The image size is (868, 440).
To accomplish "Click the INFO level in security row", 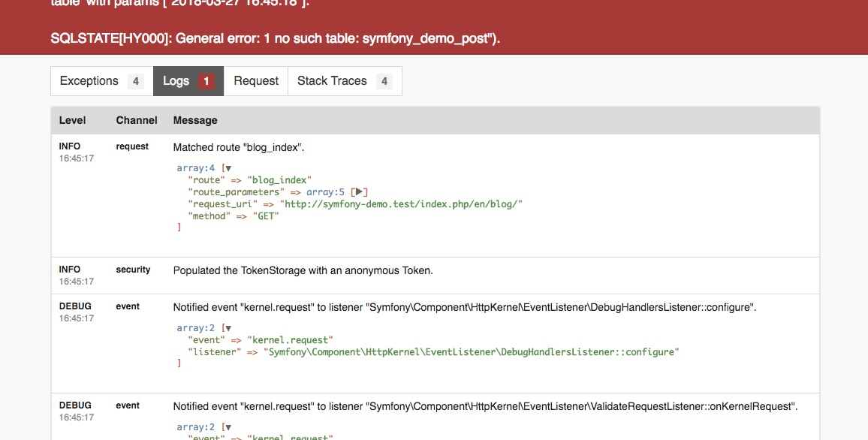I will point(70,270).
